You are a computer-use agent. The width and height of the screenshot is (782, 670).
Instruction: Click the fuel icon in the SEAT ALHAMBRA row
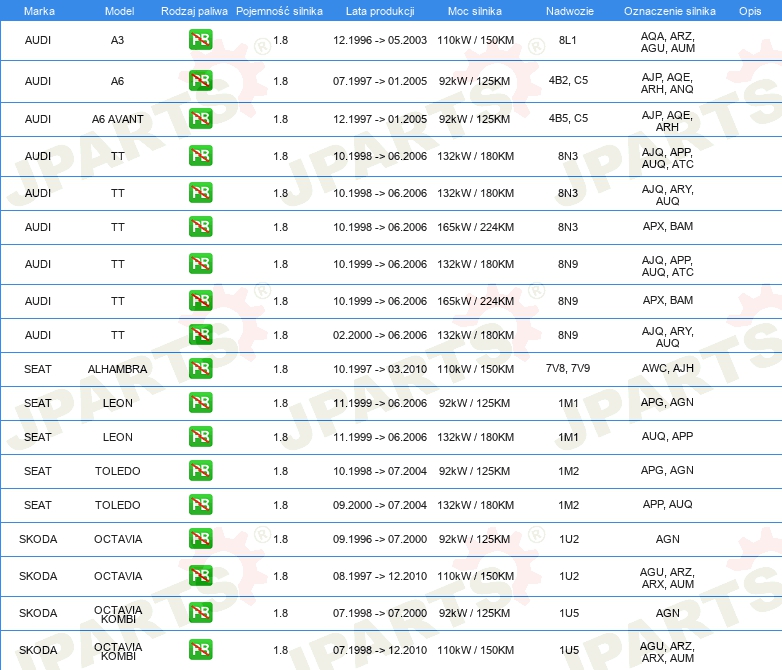tap(200, 369)
